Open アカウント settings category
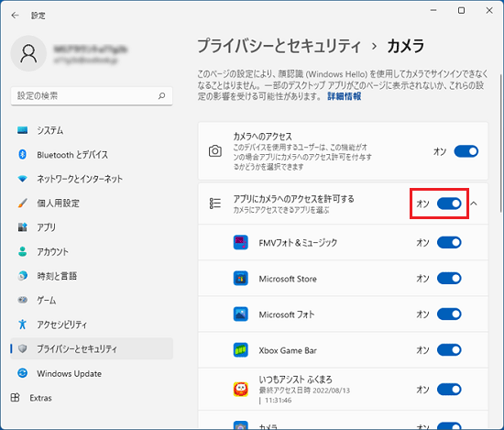The image size is (504, 430). (x=92, y=251)
